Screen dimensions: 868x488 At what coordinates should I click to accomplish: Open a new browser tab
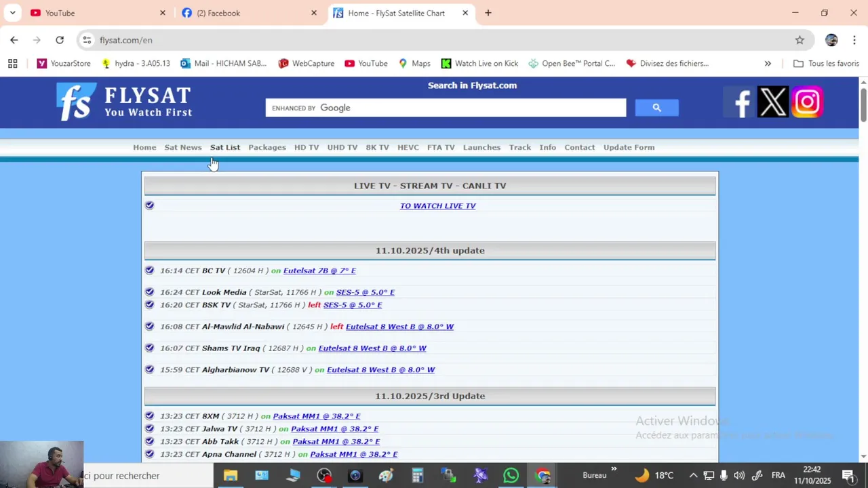(488, 13)
